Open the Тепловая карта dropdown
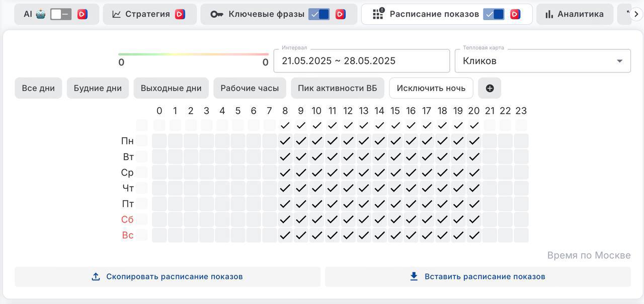The image size is (644, 304). pos(543,61)
